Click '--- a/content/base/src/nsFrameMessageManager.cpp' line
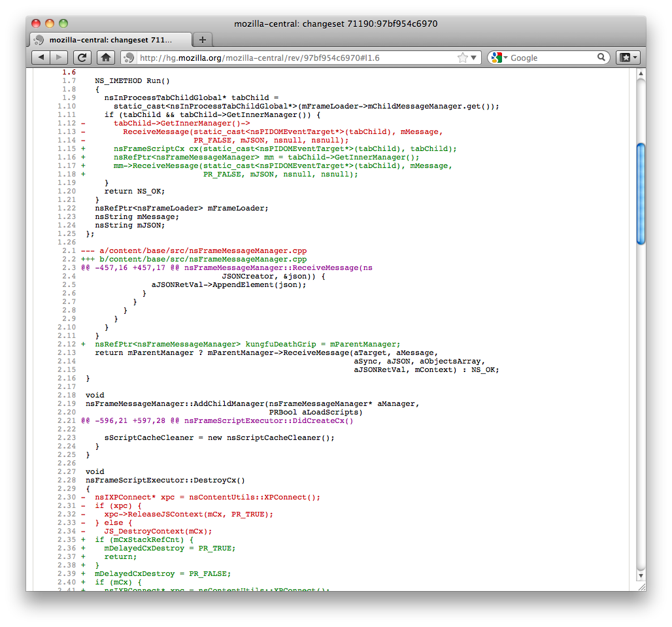The width and height of the screenshot is (672, 627). tap(193, 250)
